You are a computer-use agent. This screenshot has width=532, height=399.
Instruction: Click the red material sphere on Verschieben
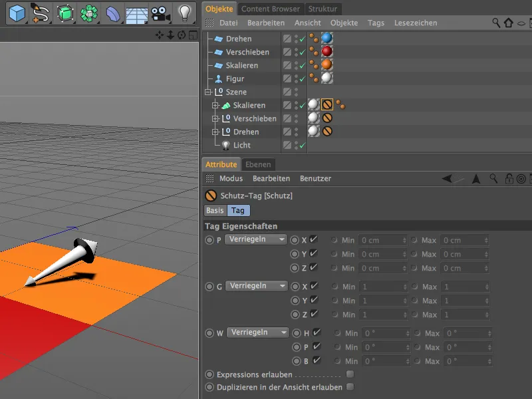point(327,52)
